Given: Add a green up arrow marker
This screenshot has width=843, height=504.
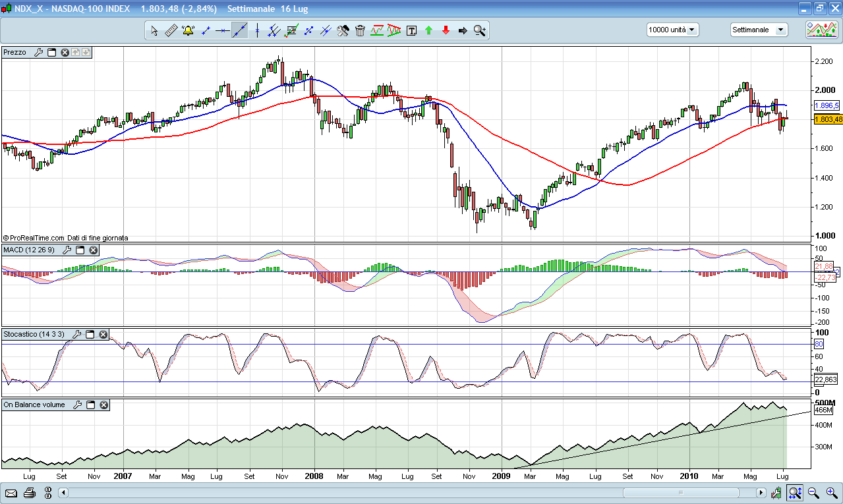Looking at the screenshot, I should pos(428,30).
